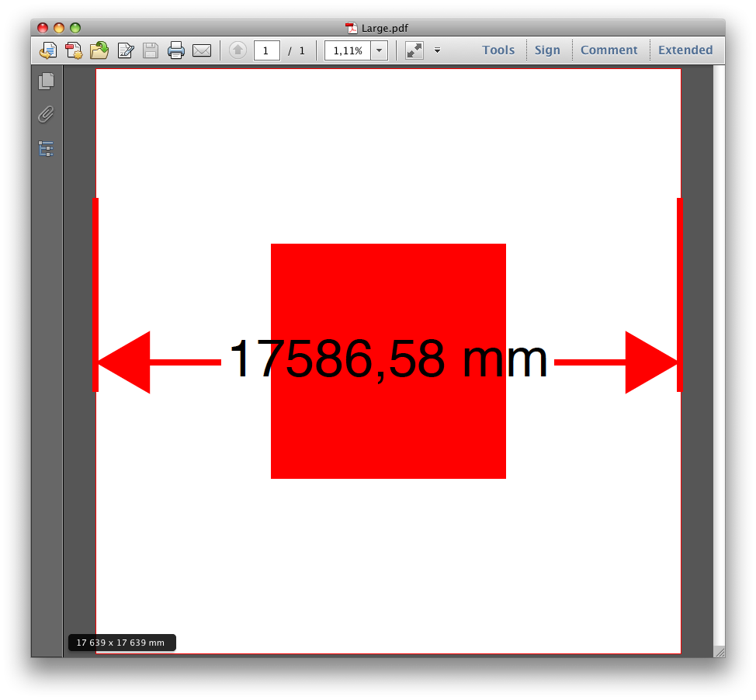Viewport: 756px width, 700px height.
Task: Go to the previous page arrow button
Action: 238,50
